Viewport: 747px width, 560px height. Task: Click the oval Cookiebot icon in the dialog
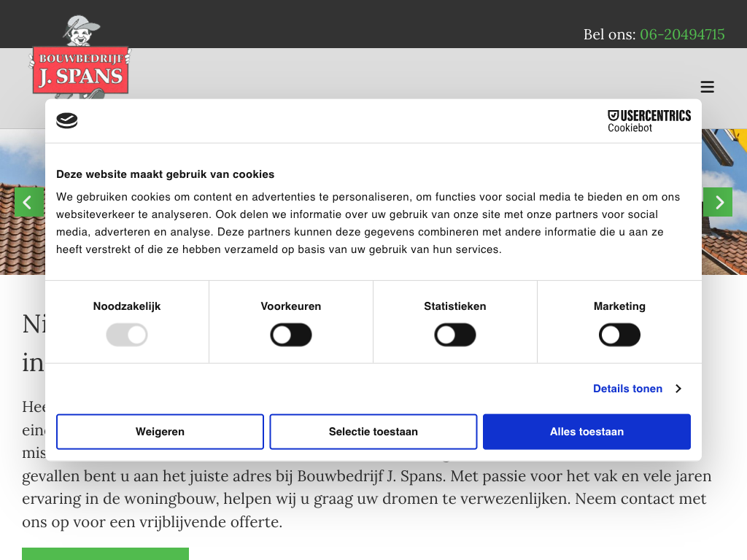tap(67, 121)
